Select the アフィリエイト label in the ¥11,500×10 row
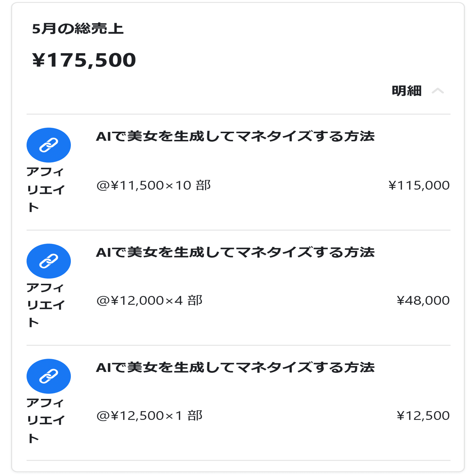This screenshot has height=476, width=476. [x=46, y=190]
